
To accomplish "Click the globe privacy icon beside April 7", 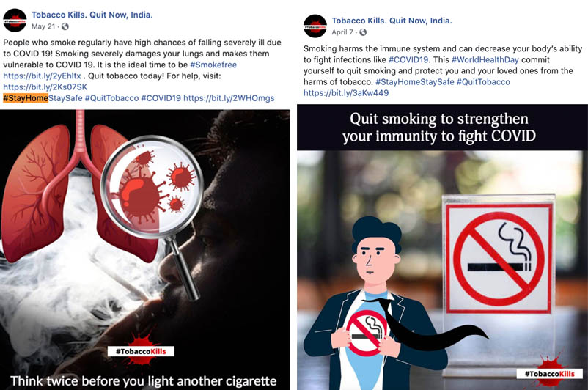I will [363, 32].
